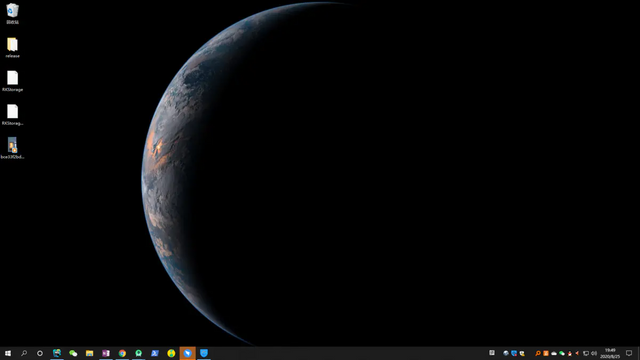Launch OneNote from the taskbar
640x360 pixels.
106,353
